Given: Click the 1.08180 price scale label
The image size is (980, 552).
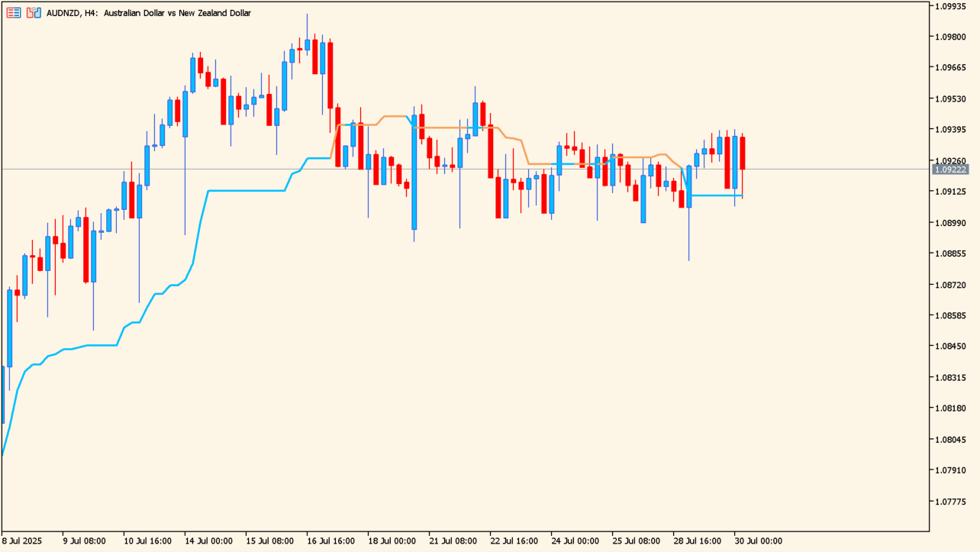Looking at the screenshot, I should (951, 408).
